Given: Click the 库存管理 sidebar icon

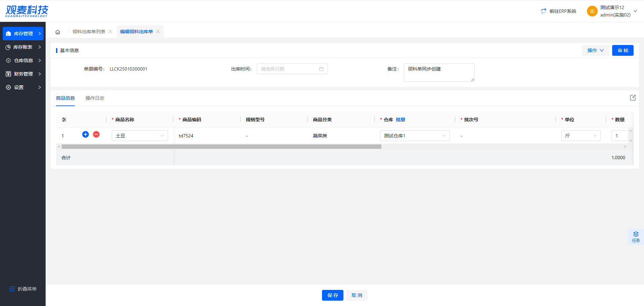Looking at the screenshot, I should [x=8, y=34].
